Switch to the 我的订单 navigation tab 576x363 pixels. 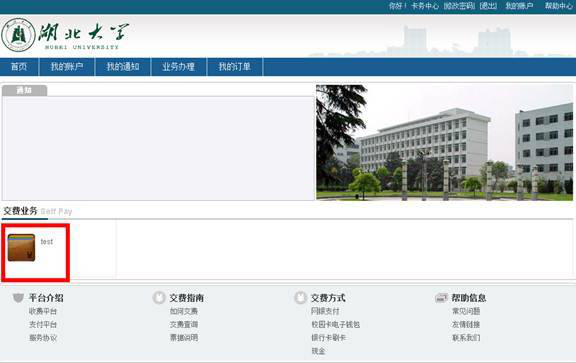235,67
